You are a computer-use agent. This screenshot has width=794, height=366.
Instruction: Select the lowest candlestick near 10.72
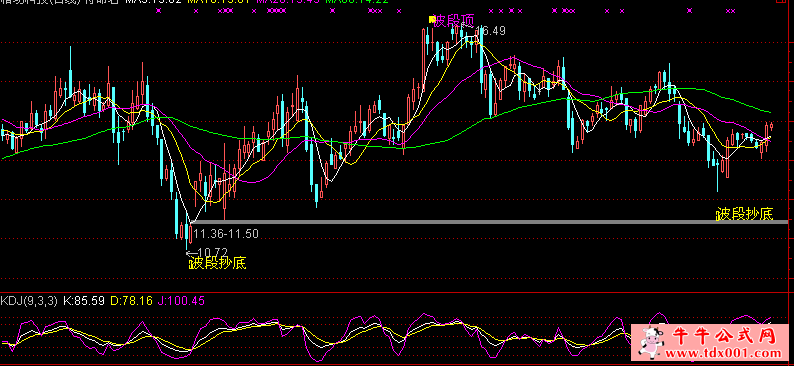pyautogui.click(x=187, y=234)
